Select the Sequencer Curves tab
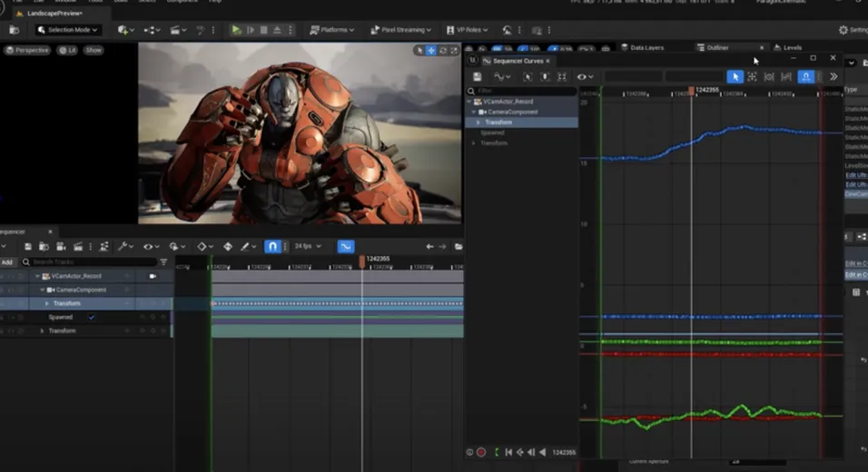Viewport: 868px width, 472px height. pos(517,61)
